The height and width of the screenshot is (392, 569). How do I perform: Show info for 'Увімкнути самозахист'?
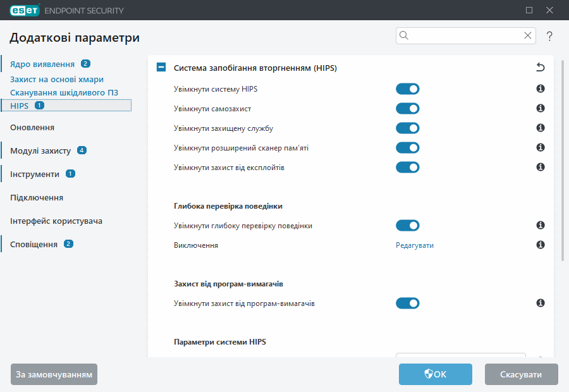541,109
